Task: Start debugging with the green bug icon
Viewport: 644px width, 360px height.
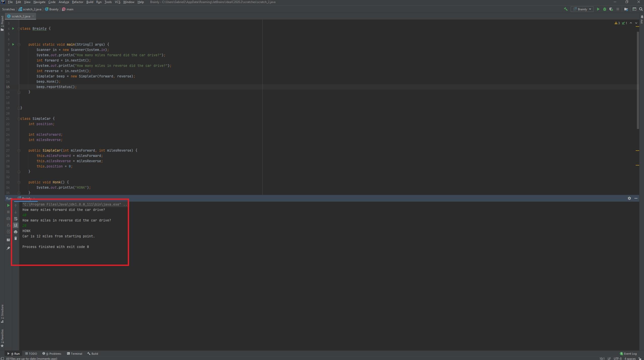Action: point(604,9)
